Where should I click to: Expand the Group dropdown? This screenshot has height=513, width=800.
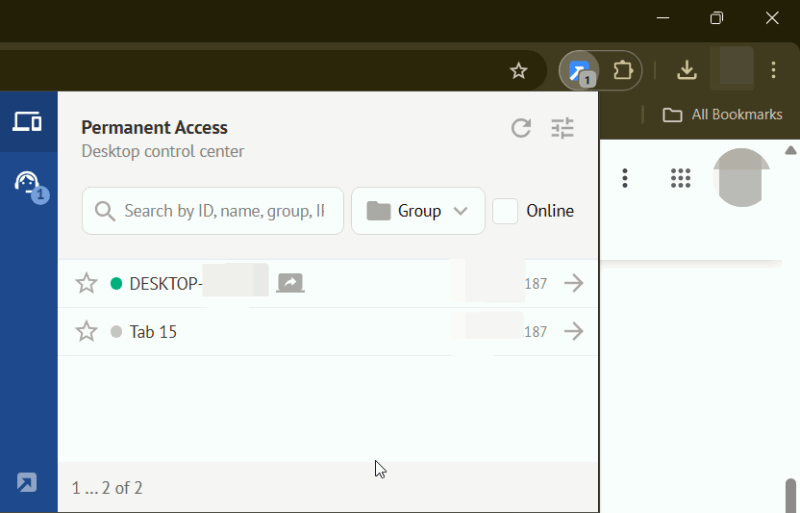pos(418,211)
